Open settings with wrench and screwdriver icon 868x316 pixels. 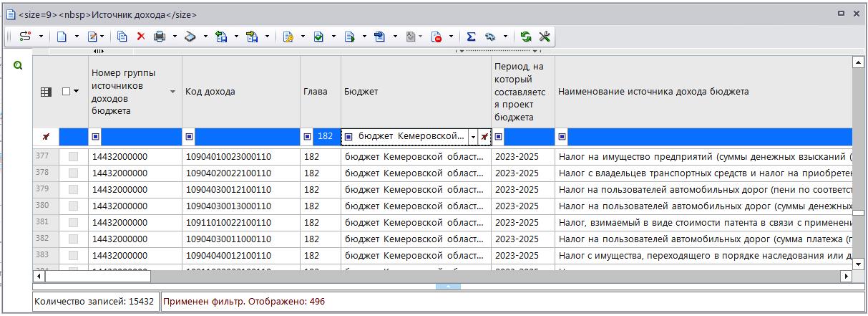pos(545,36)
